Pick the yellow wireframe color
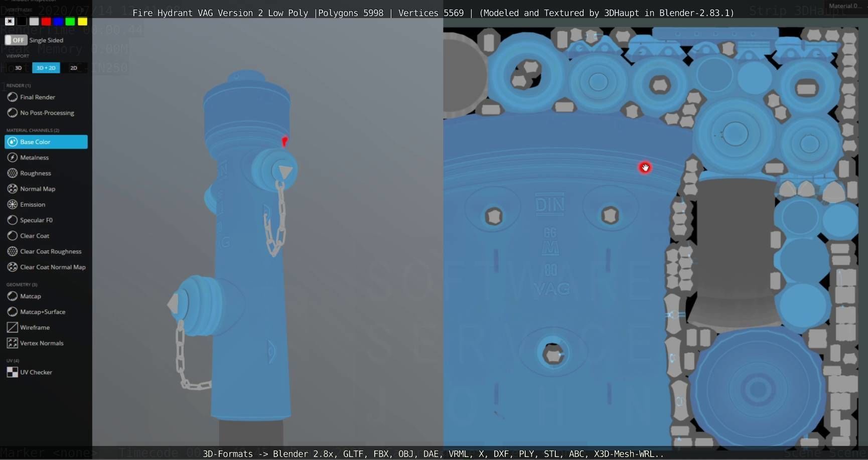 pyautogui.click(x=83, y=21)
